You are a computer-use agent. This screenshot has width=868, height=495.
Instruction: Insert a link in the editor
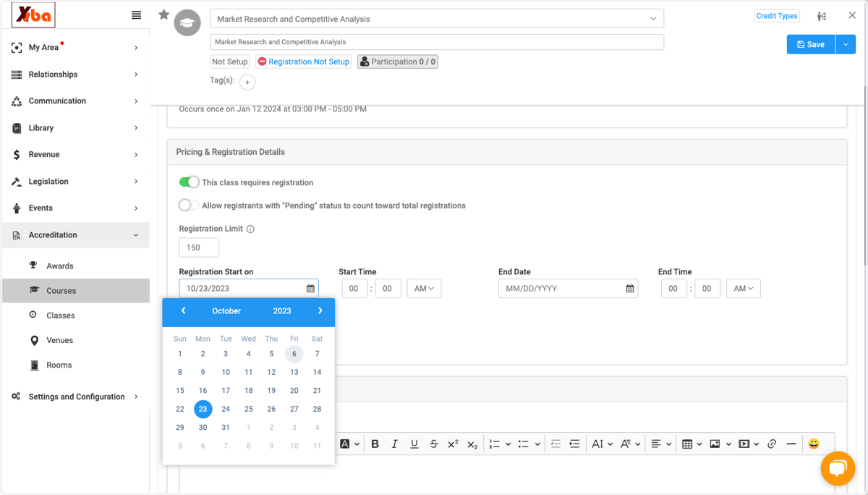pyautogui.click(x=772, y=444)
